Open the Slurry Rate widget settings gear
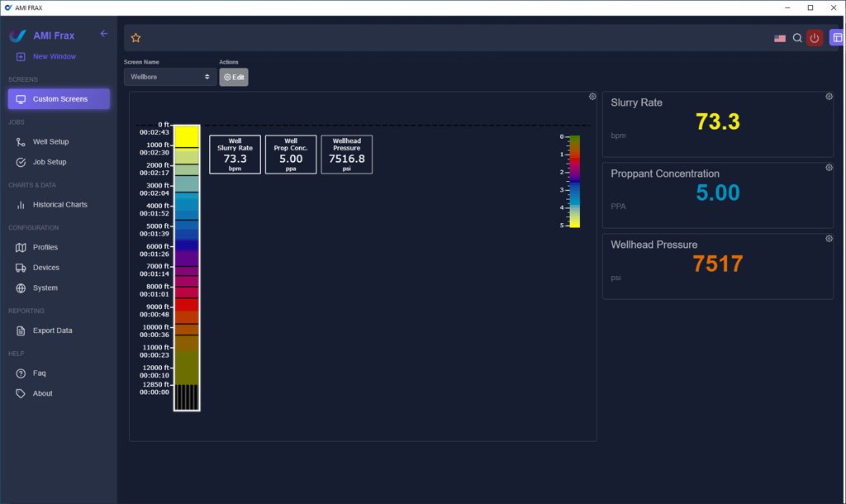Screen dimensions: 846x504 (x=829, y=97)
